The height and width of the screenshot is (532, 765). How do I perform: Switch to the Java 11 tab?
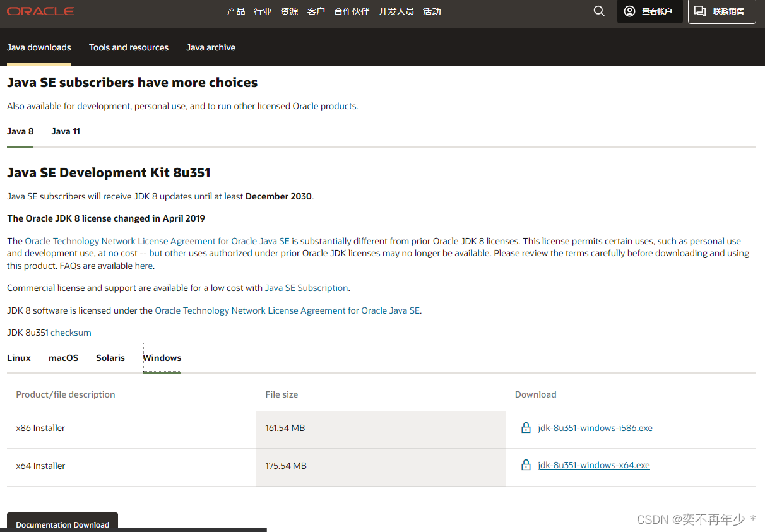pyautogui.click(x=66, y=131)
